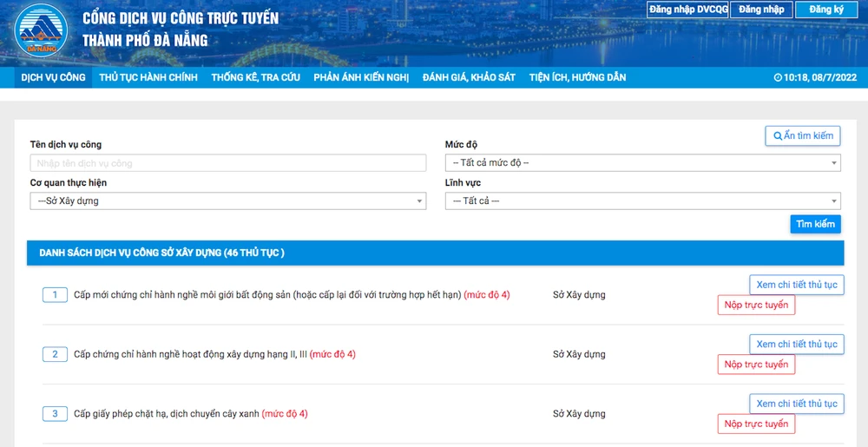
Task: Click the Đăng ký button
Action: pos(825,10)
